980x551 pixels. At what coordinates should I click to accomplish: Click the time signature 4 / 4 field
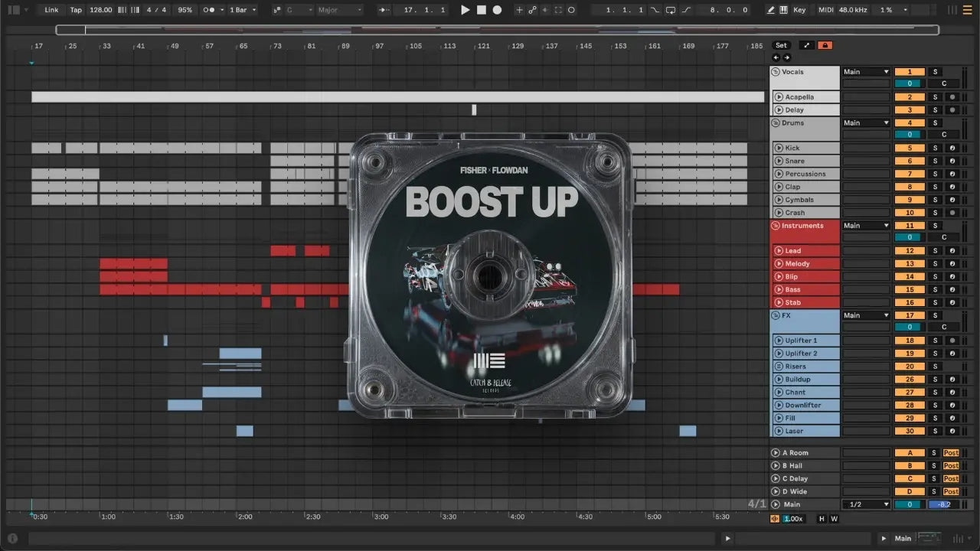[x=156, y=10]
